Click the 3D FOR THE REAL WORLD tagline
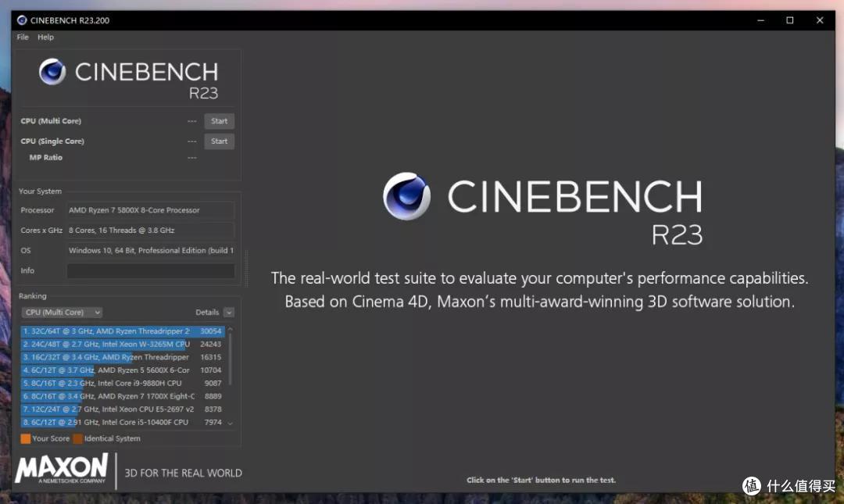 pos(183,474)
